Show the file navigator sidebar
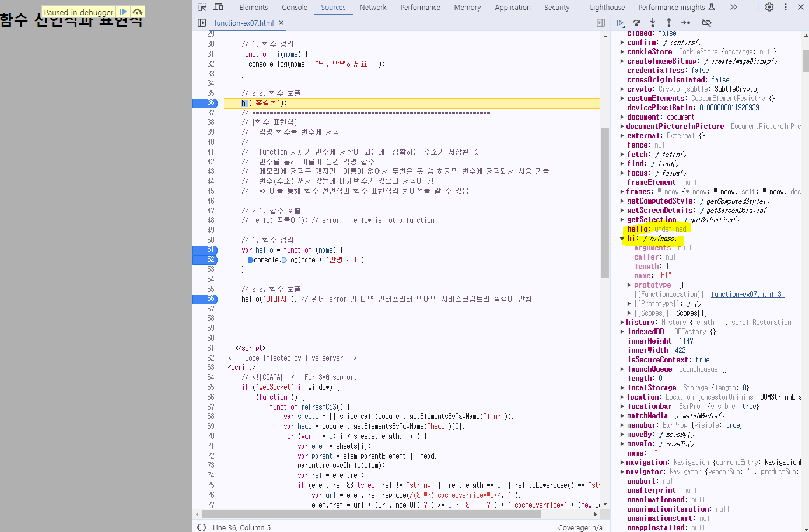The image size is (809, 532). (x=202, y=23)
